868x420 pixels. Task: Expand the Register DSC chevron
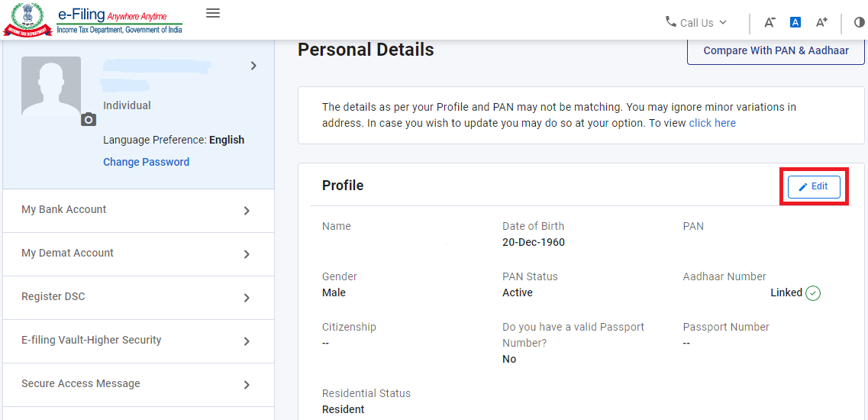[247, 298]
